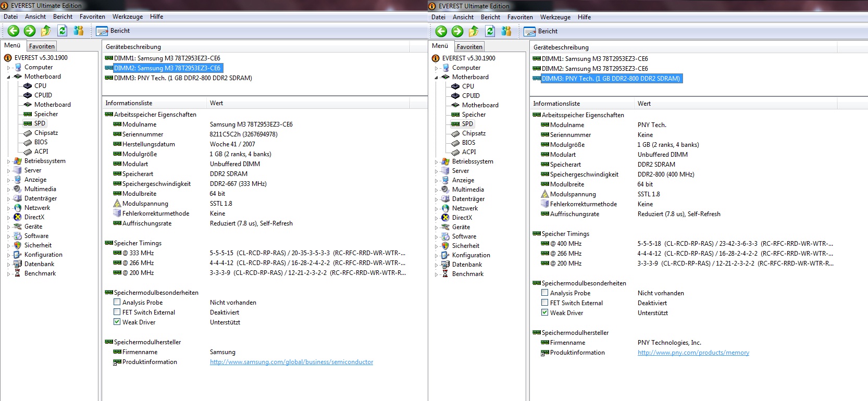Select DIMM1 Samsung entry in left window

163,58
